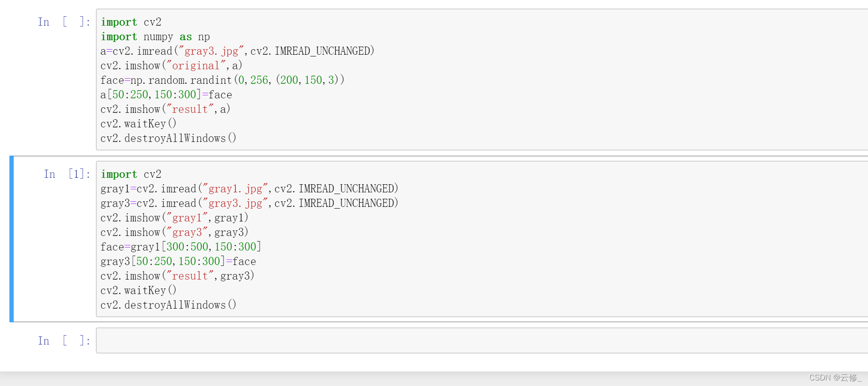Click the first cell's "In [ ]:" prompt
868x386 pixels.
tap(64, 22)
